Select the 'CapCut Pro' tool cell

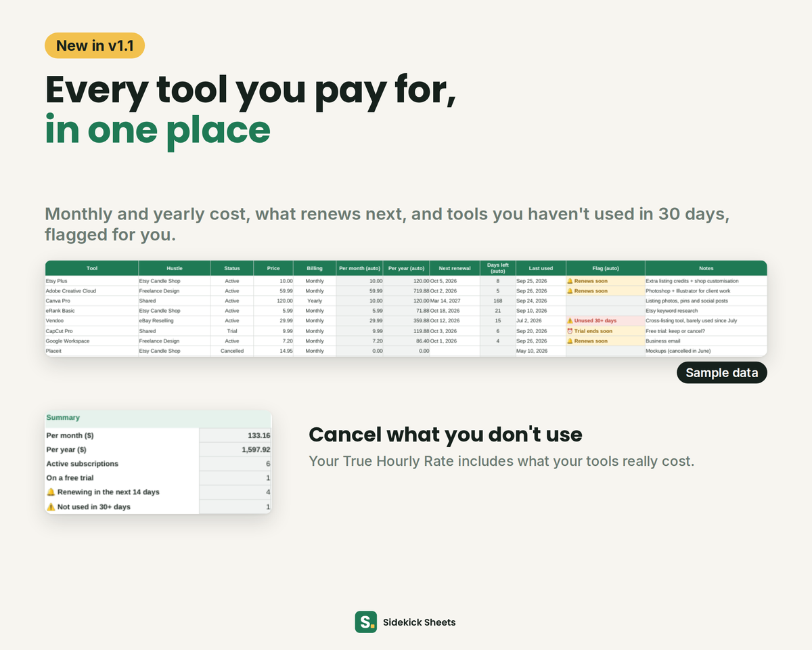(92, 331)
